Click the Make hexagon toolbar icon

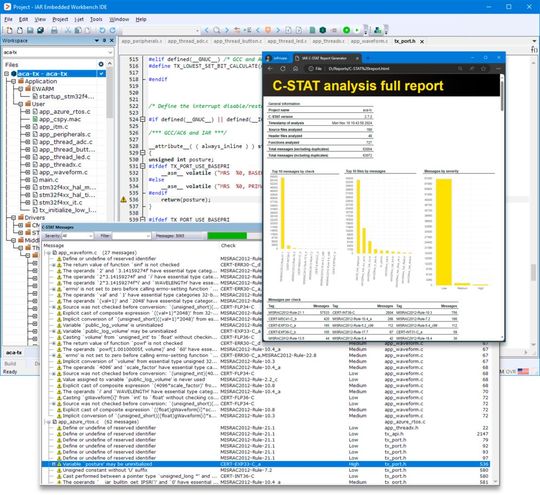[x=323, y=30]
